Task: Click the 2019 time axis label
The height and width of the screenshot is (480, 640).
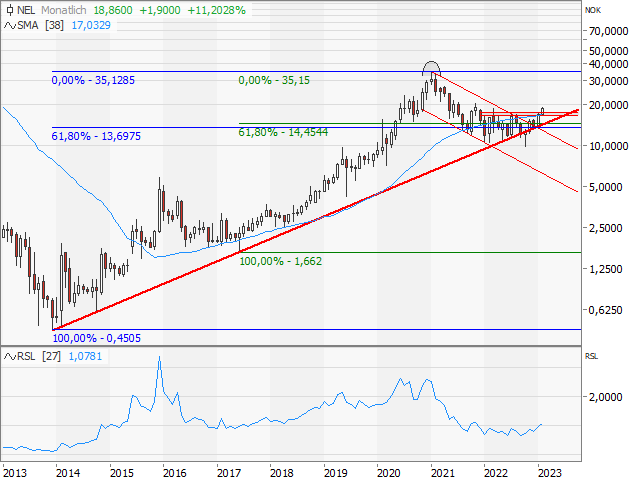Action: (336, 473)
